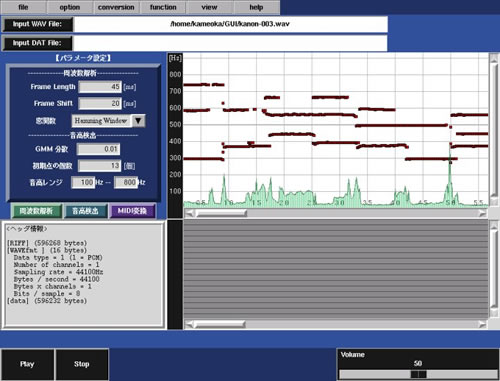The image size is (500, 381).
Task: Open the help menu
Action: pos(256,7)
